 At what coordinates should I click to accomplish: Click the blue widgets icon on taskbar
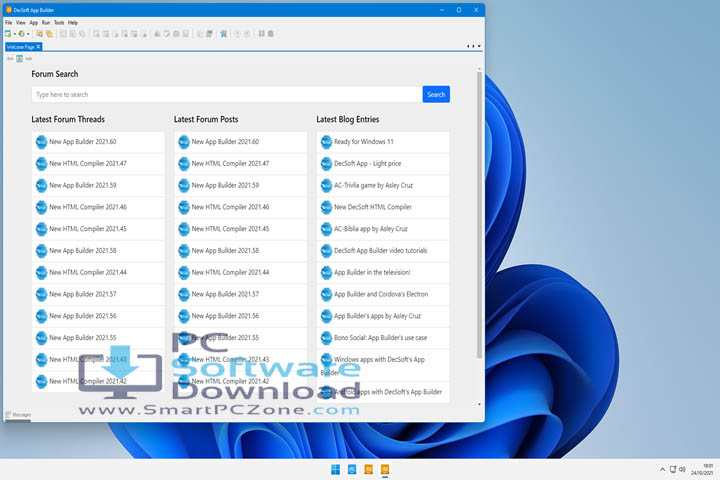click(352, 469)
